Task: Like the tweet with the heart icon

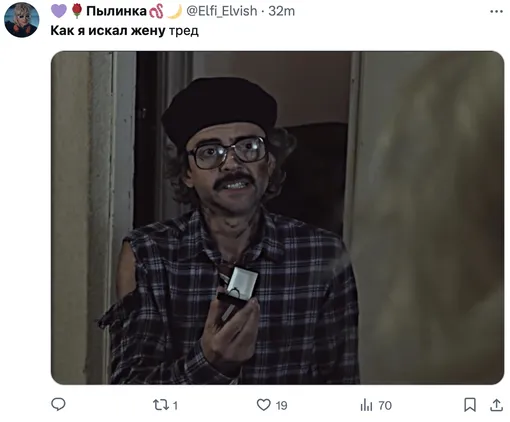Action: pos(264,405)
